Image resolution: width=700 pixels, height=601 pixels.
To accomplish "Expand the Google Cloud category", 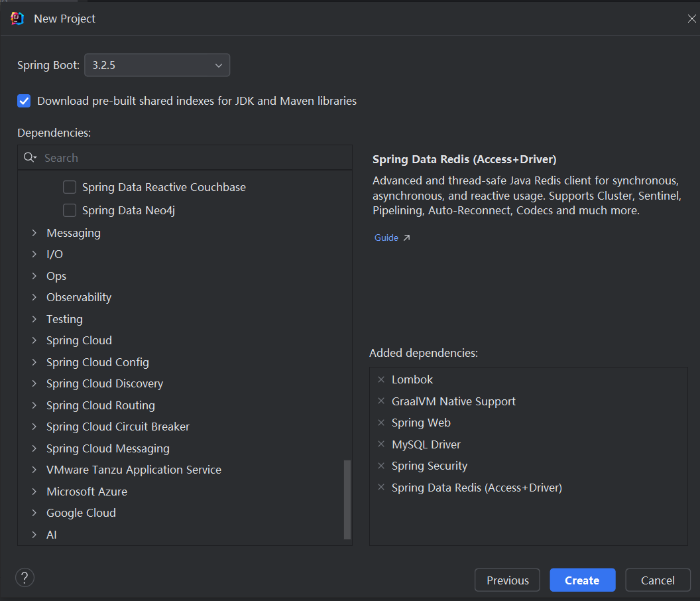I will coord(34,513).
